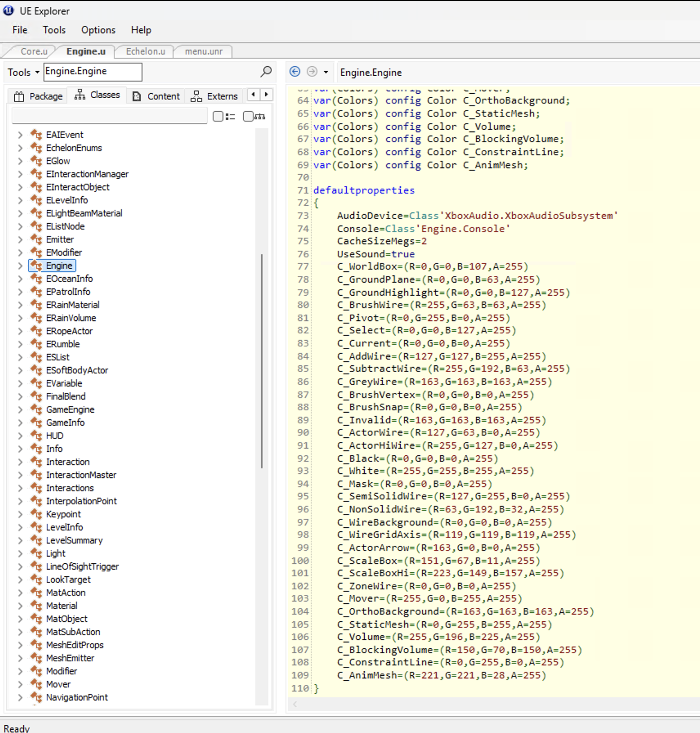This screenshot has width=700, height=733.
Task: Click the Content tab document icon
Action: coord(136,96)
